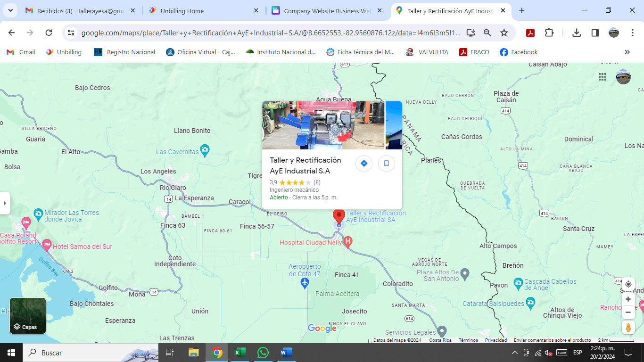
Task: Open Gmail bookmark
Action: pyautogui.click(x=21, y=52)
